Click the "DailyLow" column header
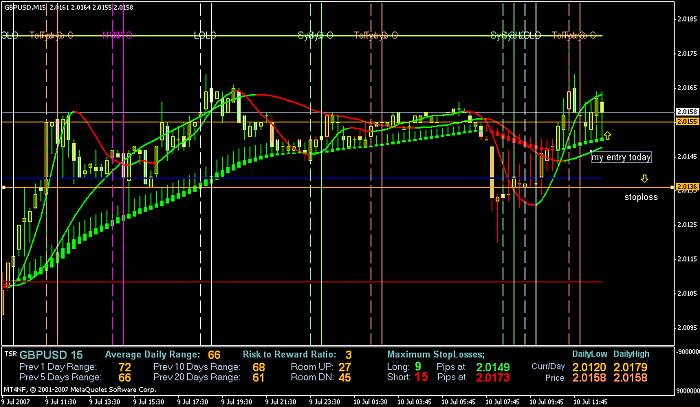The height and width of the screenshot is (407, 700). pyautogui.click(x=590, y=354)
